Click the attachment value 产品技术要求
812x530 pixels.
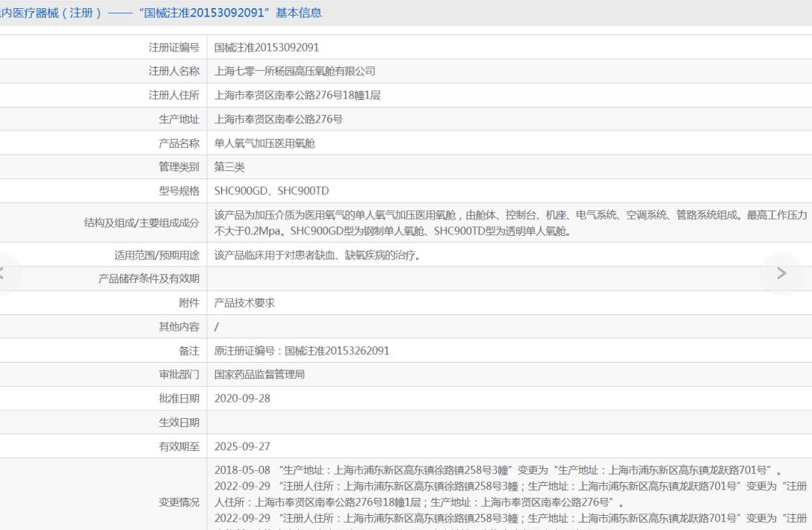tap(244, 303)
